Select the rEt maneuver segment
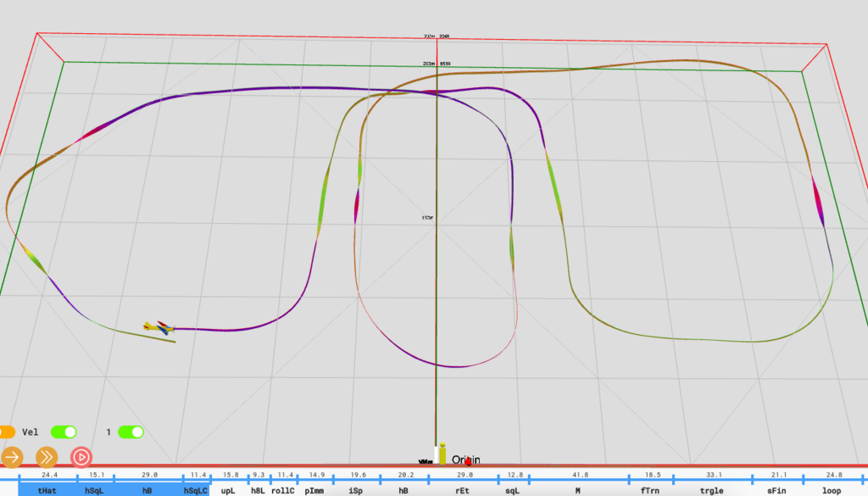Image resolution: width=868 pixels, height=496 pixels. (462, 490)
